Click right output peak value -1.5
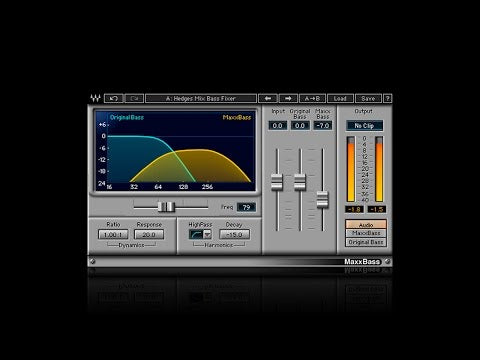Screen dimensions: 480x360 377,209
